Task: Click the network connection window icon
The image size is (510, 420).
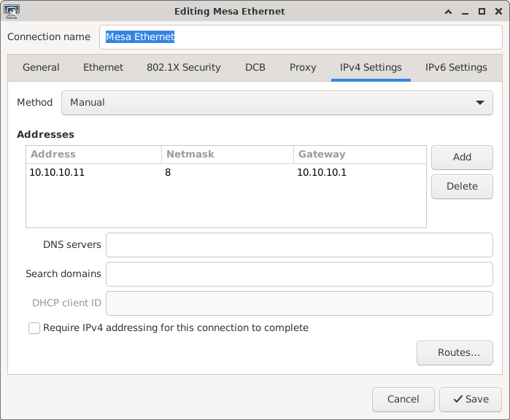Action: click(12, 11)
